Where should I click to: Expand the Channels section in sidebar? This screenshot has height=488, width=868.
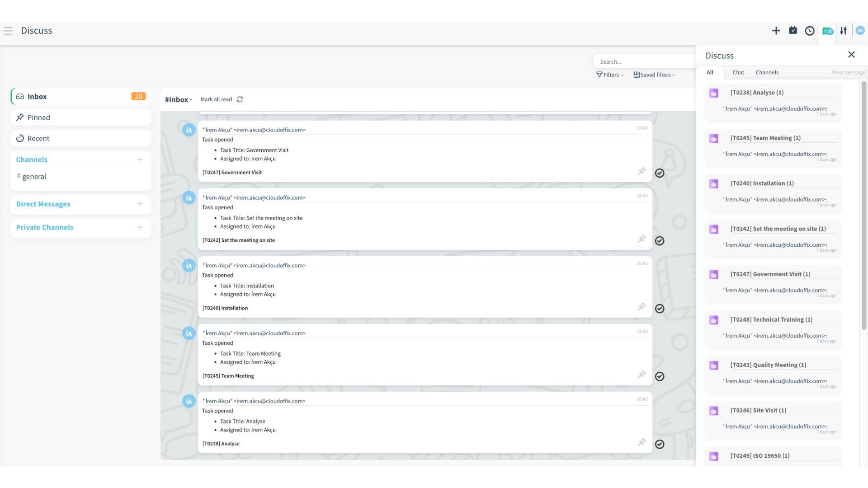pos(31,159)
